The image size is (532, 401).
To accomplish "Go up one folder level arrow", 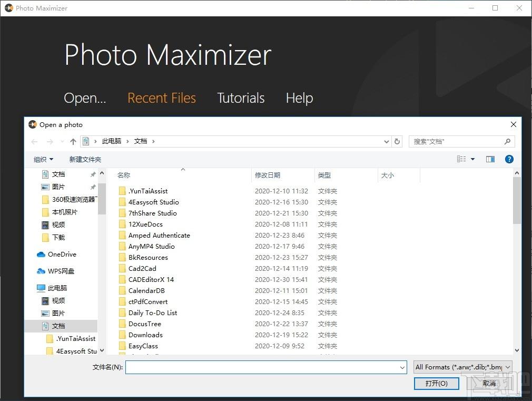I will pyautogui.click(x=73, y=142).
